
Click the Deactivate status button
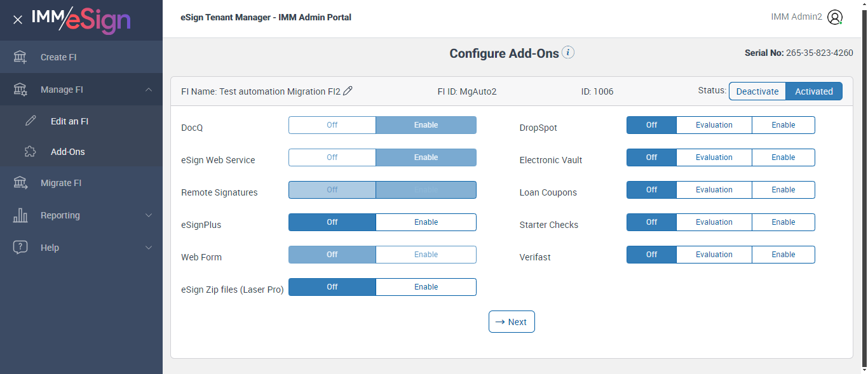(x=757, y=91)
